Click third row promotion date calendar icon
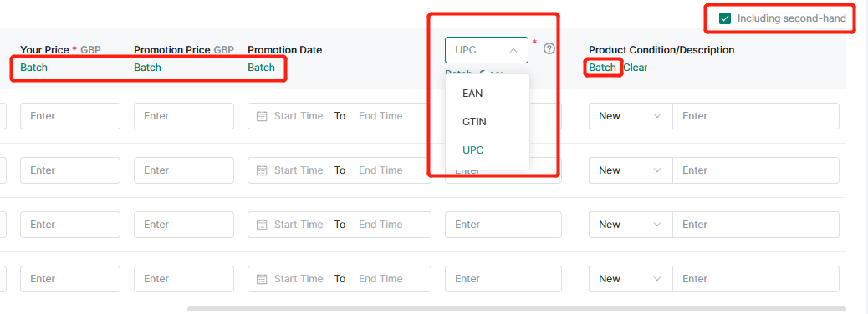The image size is (868, 314). (262, 225)
